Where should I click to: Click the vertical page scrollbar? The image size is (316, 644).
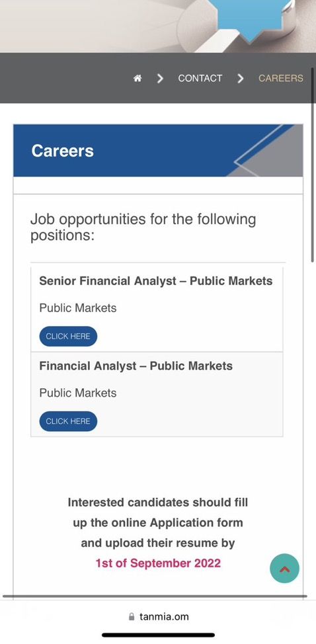(x=313, y=164)
